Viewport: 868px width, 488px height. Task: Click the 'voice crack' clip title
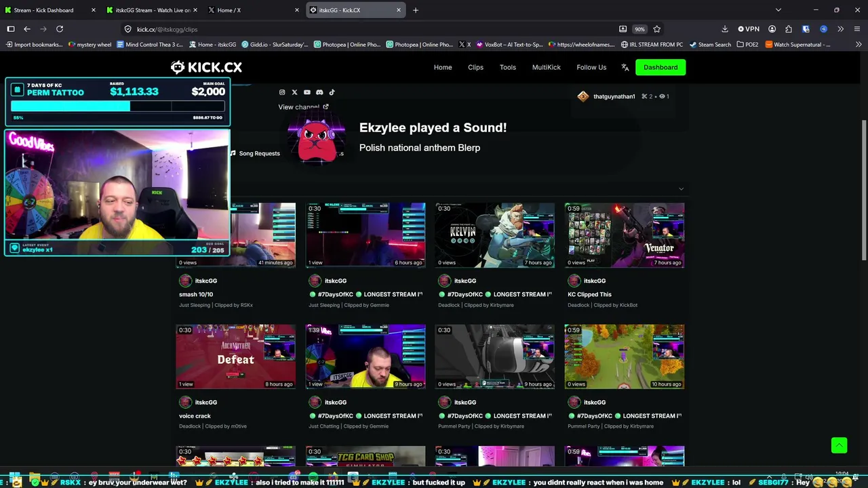[195, 416]
